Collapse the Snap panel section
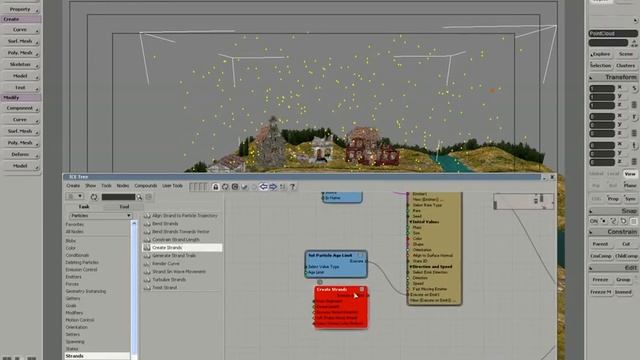The width and height of the screenshot is (640, 360). 591,211
